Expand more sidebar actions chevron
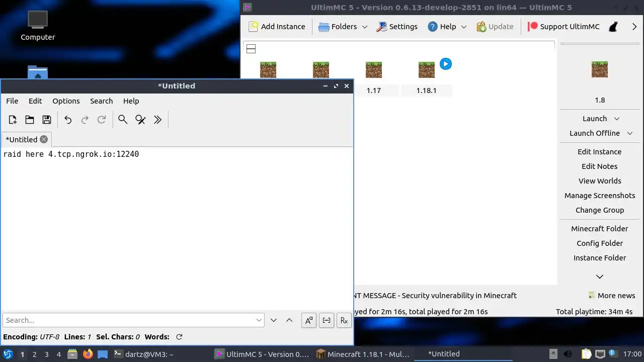Image resolution: width=644 pixels, height=362 pixels. coord(600,277)
